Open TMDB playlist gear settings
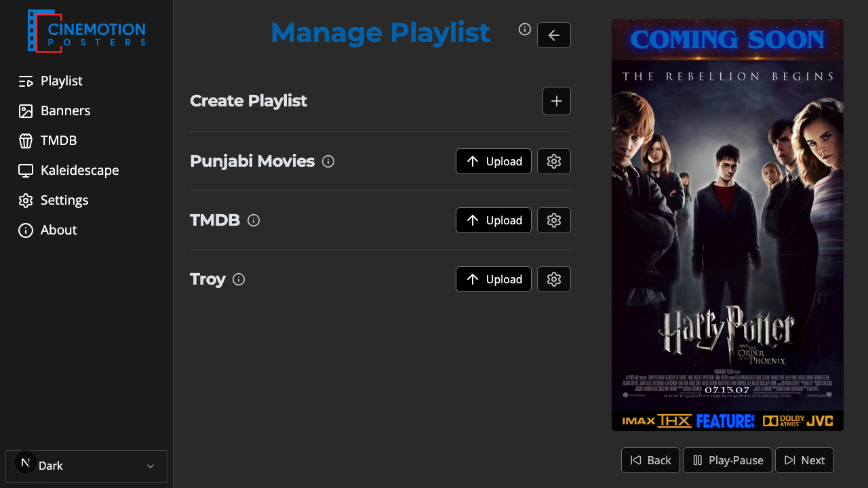Viewport: 868px width, 488px height. click(x=554, y=220)
